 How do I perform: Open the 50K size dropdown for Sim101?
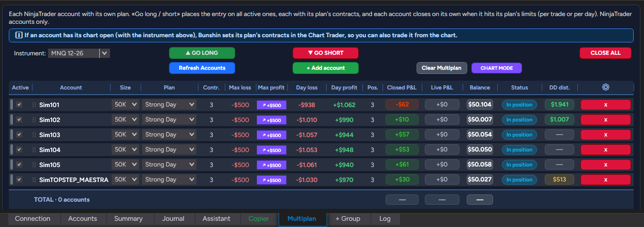[x=126, y=104]
